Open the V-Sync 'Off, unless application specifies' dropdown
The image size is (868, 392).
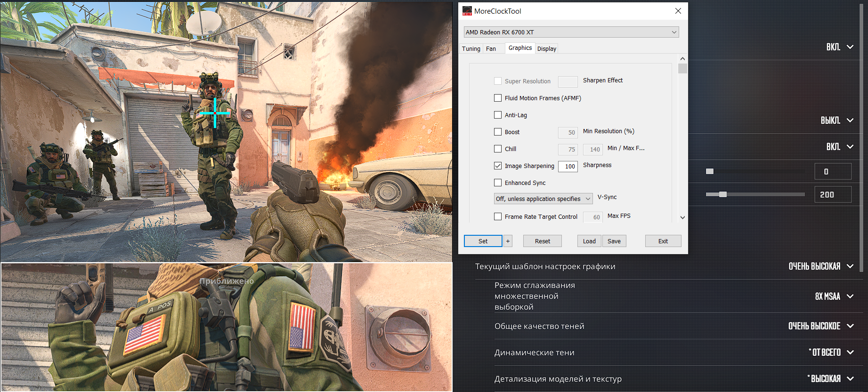[x=543, y=199]
